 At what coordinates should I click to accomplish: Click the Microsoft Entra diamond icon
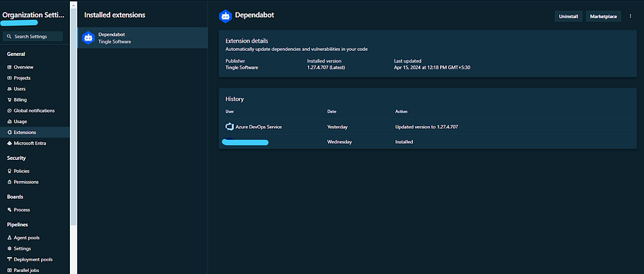10,144
